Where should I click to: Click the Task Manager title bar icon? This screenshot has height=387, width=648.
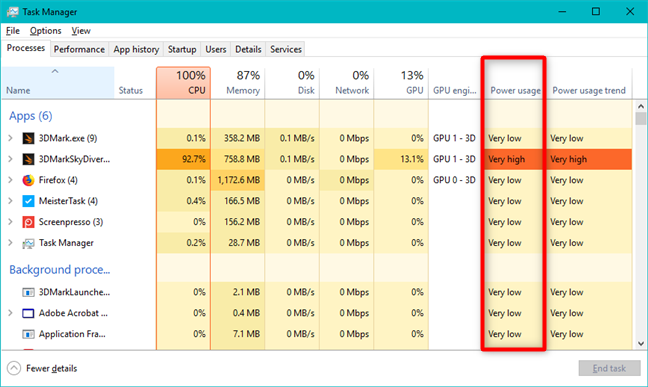click(12, 12)
